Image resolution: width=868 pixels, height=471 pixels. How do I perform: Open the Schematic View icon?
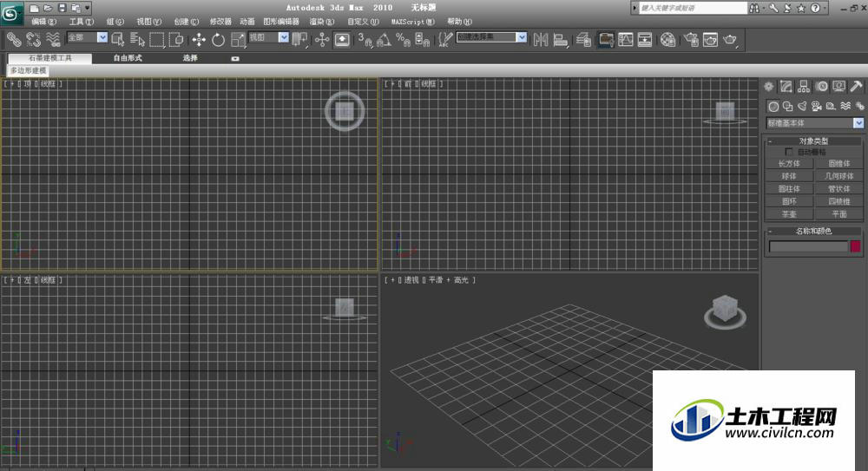[x=645, y=39]
